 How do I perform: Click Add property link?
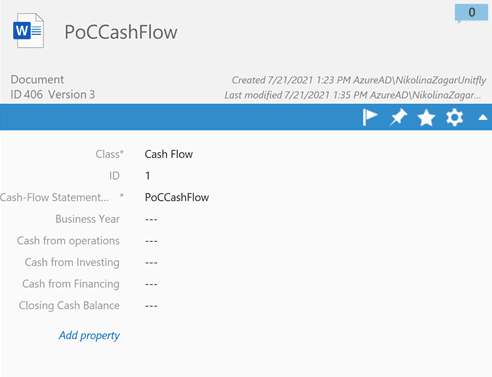[89, 335]
